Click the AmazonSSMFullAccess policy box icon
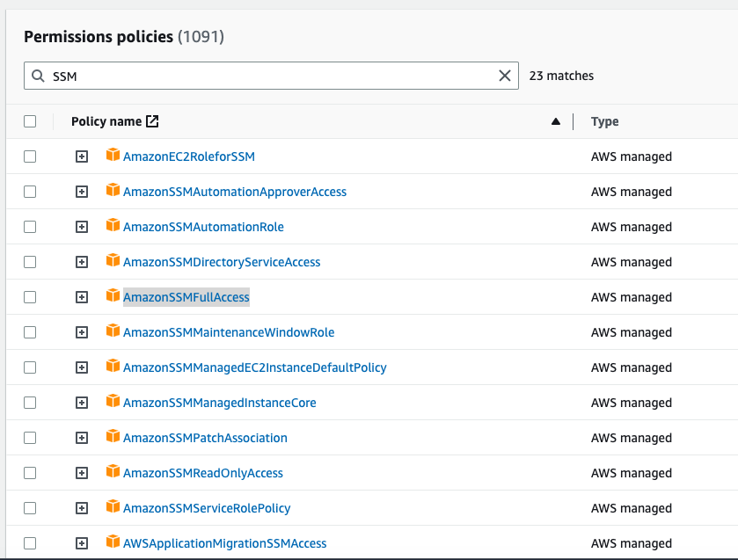Screen dimensions: 738x560 113,295
